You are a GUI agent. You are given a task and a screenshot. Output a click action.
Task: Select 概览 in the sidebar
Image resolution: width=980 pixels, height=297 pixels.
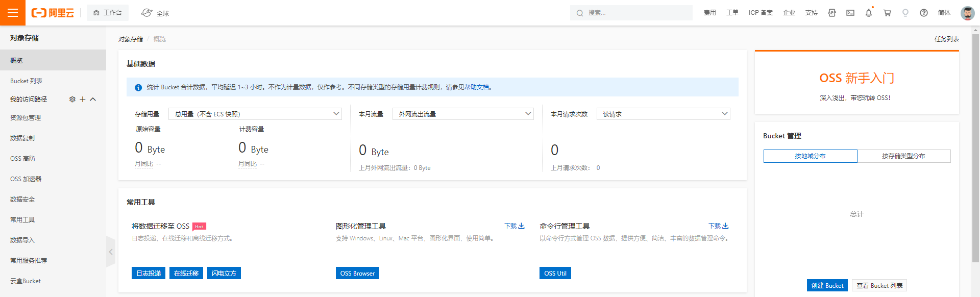53,60
